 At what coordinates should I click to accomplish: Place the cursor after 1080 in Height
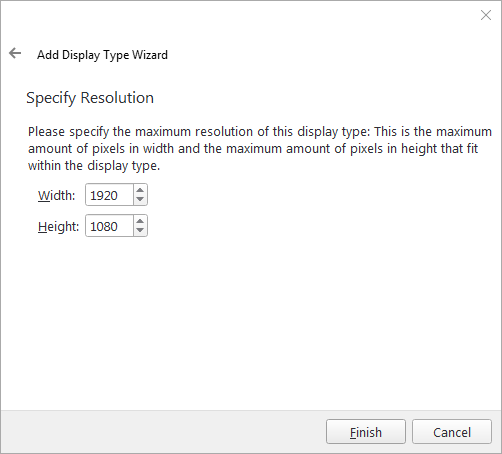120,227
